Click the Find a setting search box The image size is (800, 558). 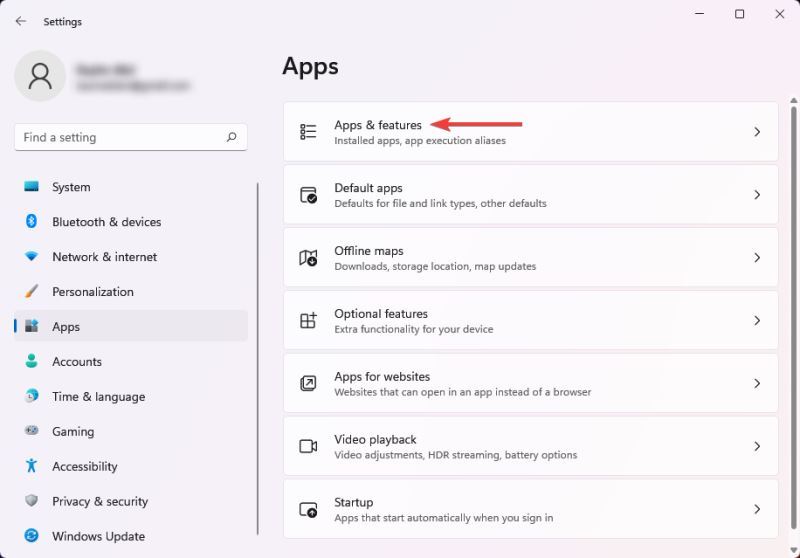tap(120, 137)
